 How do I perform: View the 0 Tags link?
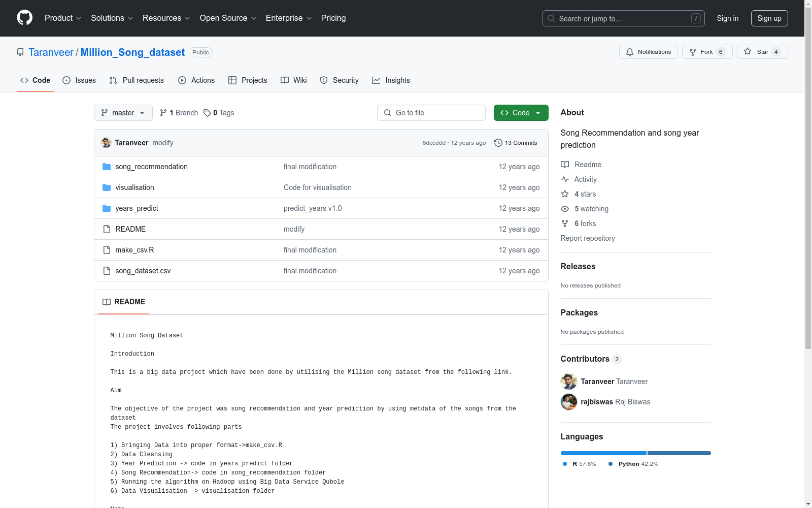click(219, 113)
